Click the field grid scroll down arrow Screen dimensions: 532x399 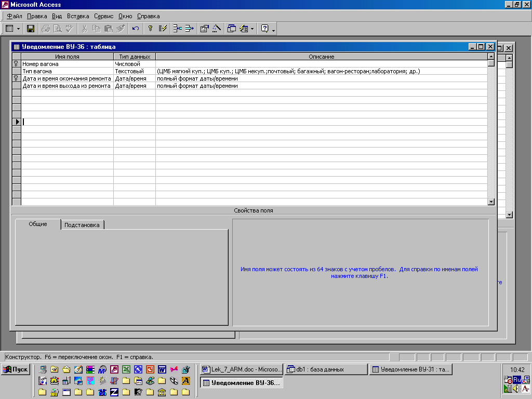(491, 202)
